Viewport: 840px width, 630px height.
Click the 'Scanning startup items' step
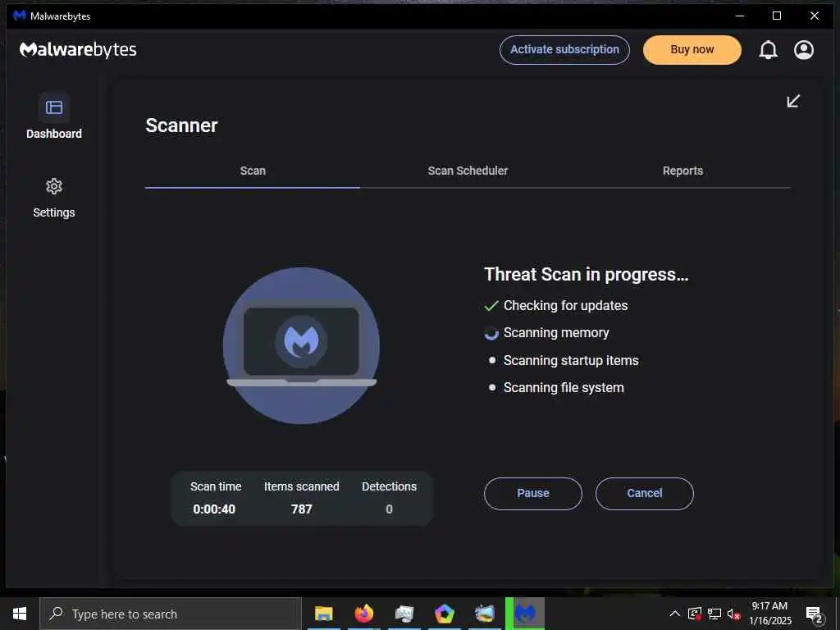571,361
